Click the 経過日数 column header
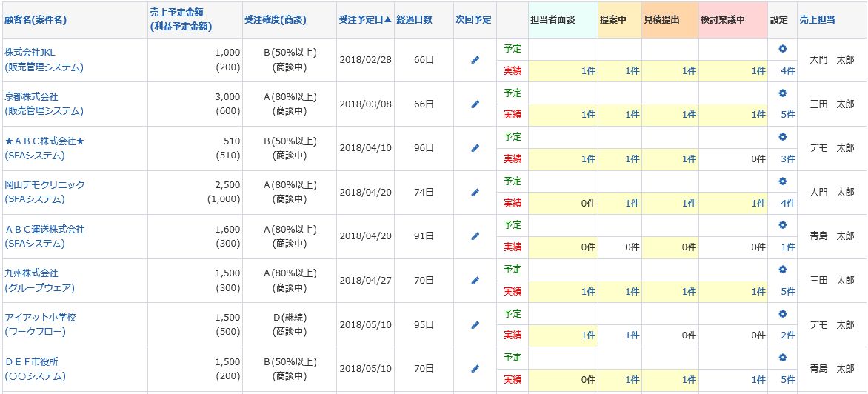The image size is (868, 394). tap(414, 20)
